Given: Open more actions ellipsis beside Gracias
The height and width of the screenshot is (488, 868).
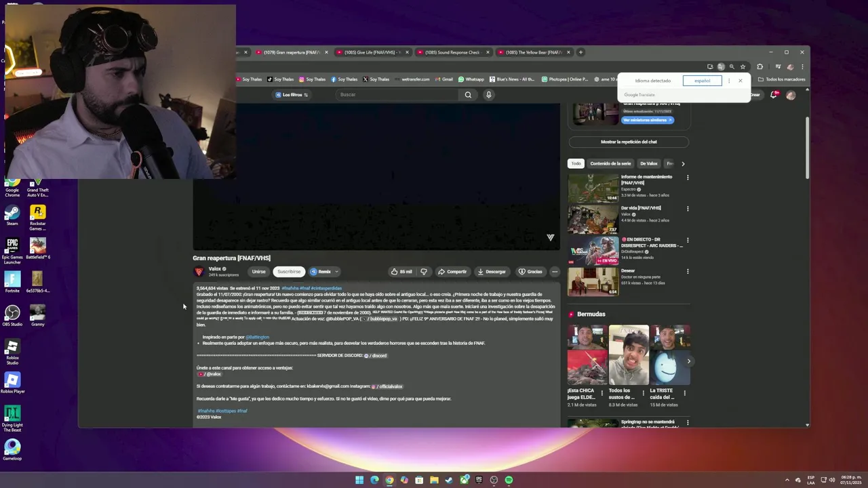Looking at the screenshot, I should pos(555,272).
